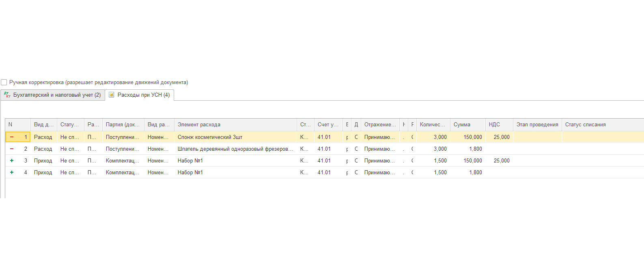Click the red minus icon in row 1
The image size is (644, 273).
click(12, 137)
